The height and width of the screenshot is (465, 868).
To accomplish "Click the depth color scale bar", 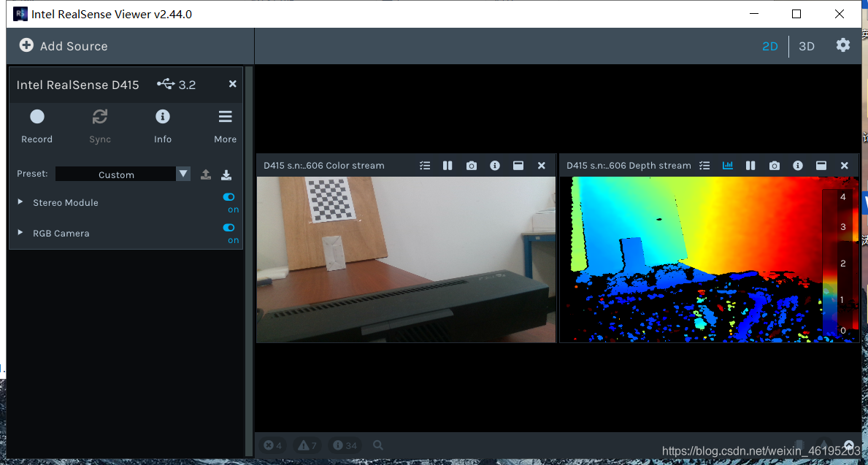I will click(x=829, y=262).
